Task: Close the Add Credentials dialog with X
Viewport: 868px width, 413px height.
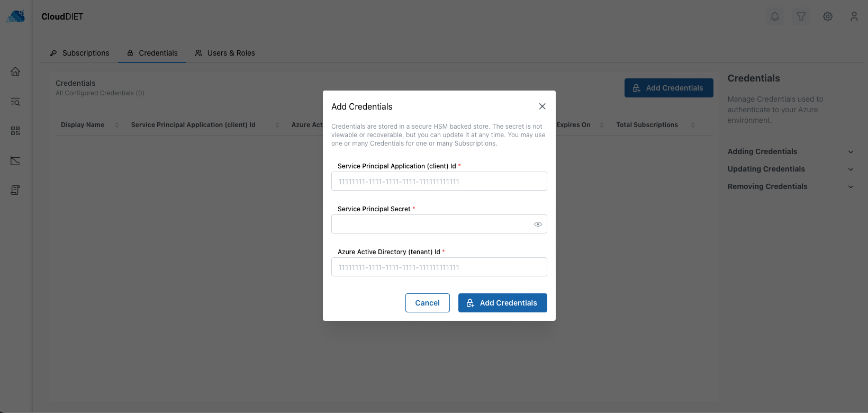Action: [542, 106]
